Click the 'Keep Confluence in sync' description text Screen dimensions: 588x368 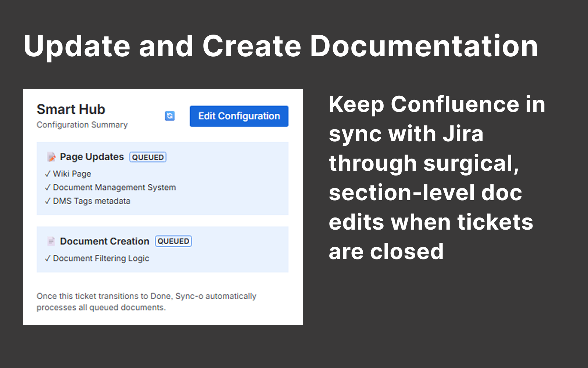(x=437, y=178)
